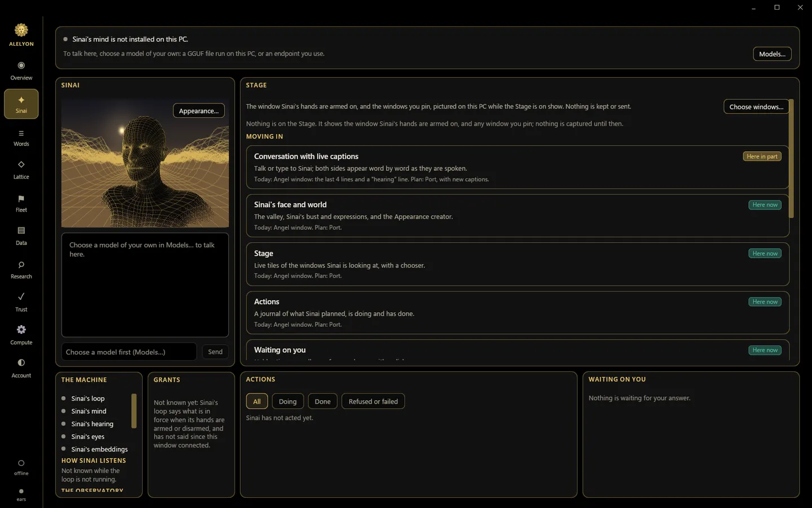The width and height of the screenshot is (812, 508).
Task: Click the 'How Sinai Listens' heading
Action: click(x=94, y=461)
